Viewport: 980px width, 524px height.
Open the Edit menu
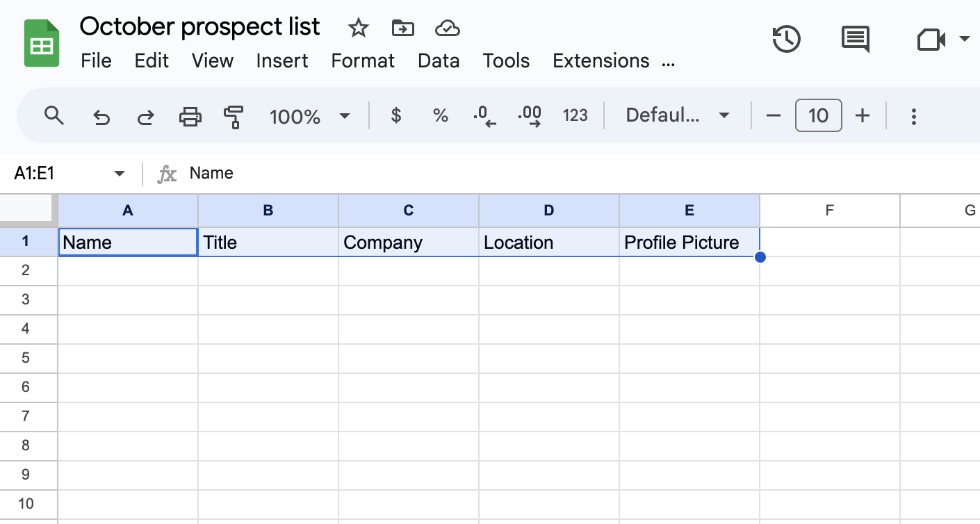pyautogui.click(x=152, y=61)
